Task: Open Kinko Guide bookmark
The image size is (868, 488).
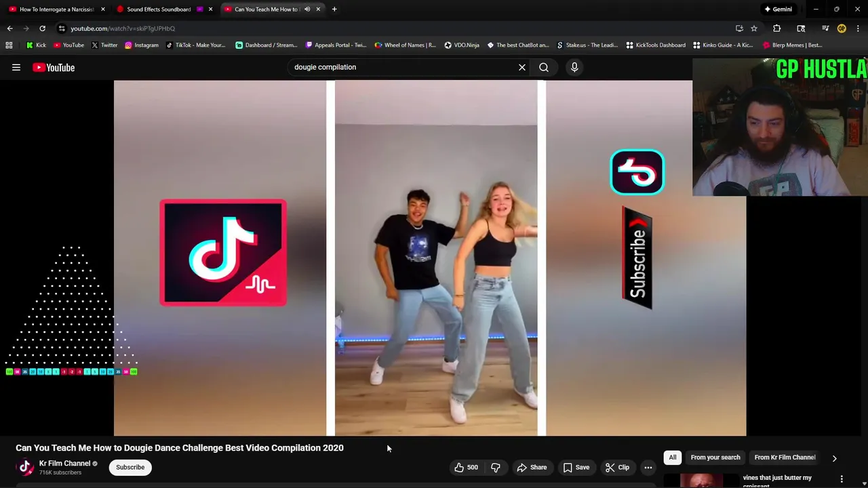Action: (x=723, y=45)
